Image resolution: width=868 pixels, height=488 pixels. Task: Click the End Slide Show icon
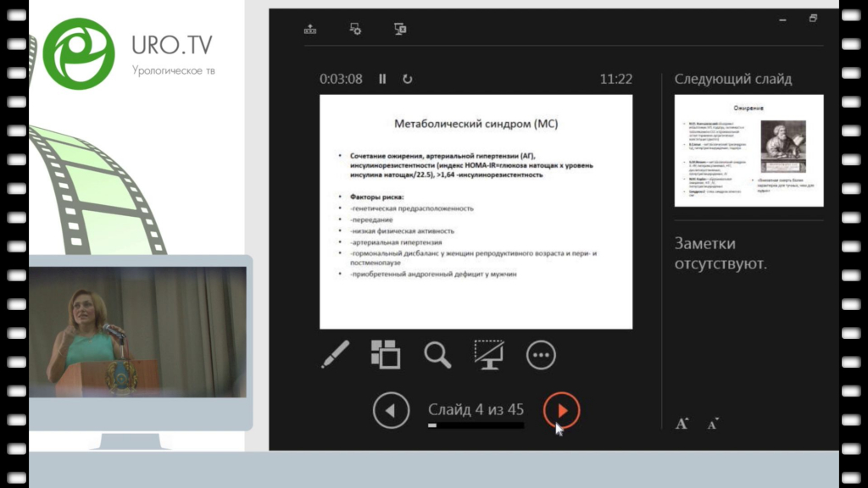point(400,29)
